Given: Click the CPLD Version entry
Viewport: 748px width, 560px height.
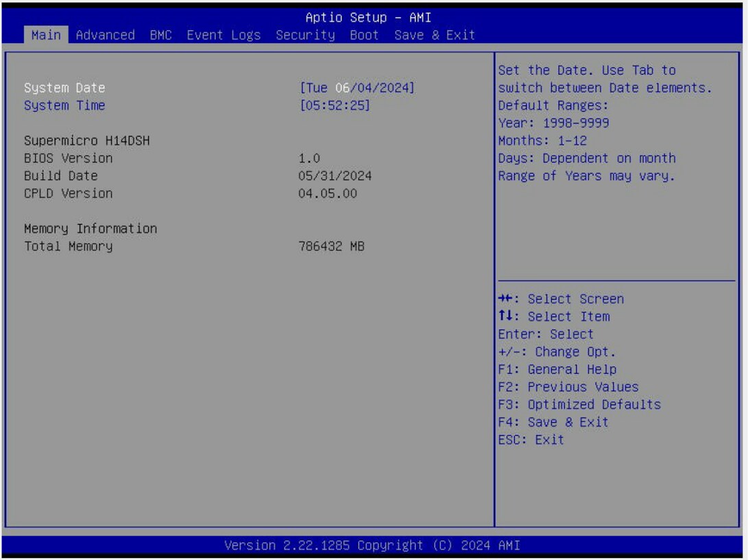Looking at the screenshot, I should tap(69, 193).
